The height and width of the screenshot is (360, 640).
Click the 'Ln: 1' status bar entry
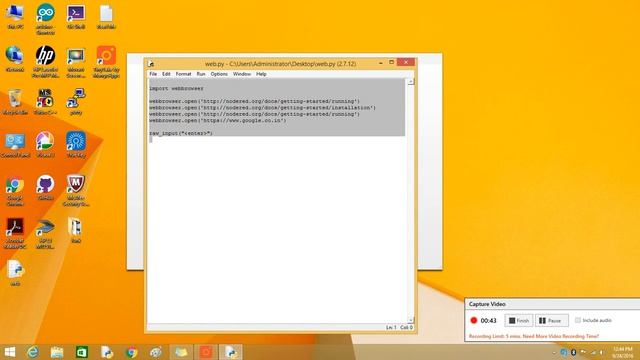(x=391, y=327)
